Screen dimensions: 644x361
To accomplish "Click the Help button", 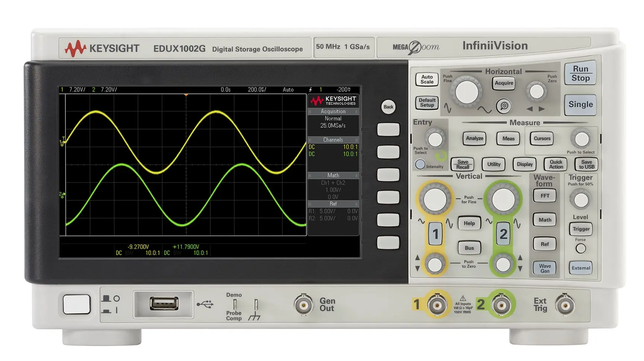I will point(469,223).
